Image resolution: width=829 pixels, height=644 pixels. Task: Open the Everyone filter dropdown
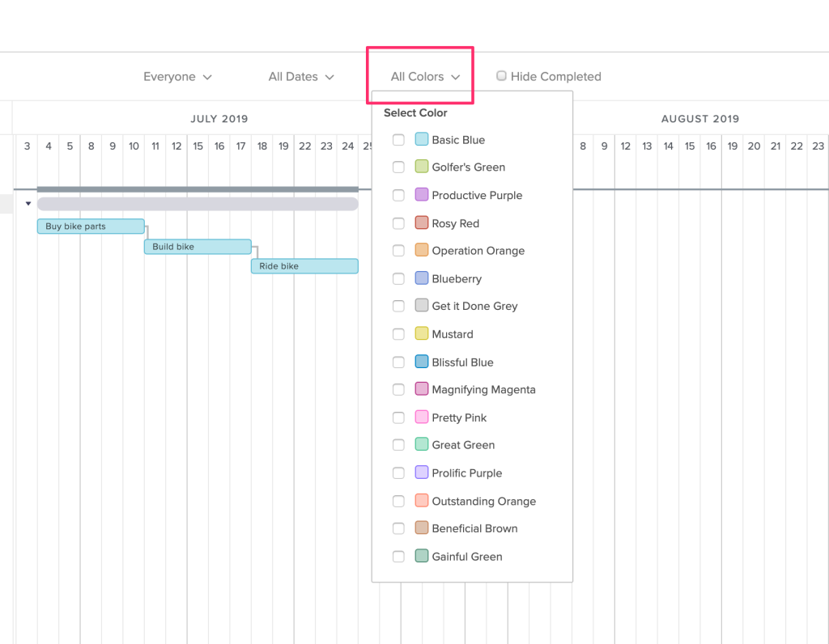coord(177,77)
